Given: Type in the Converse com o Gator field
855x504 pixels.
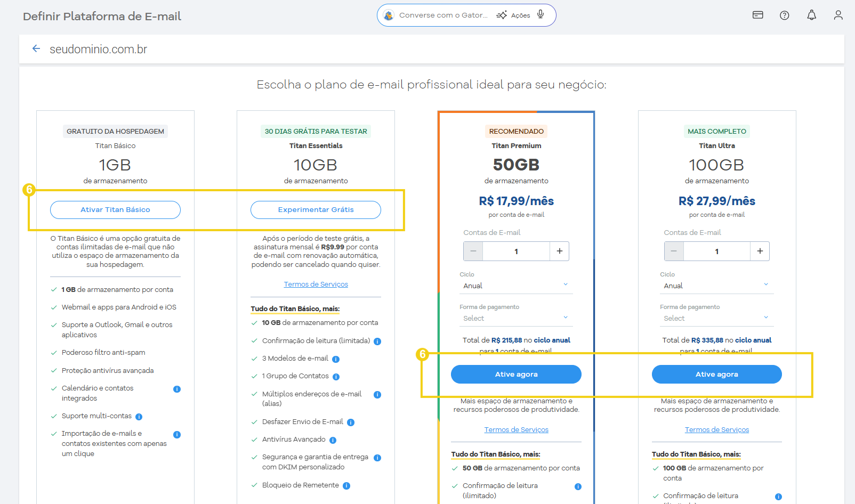Looking at the screenshot, I should 443,15.
